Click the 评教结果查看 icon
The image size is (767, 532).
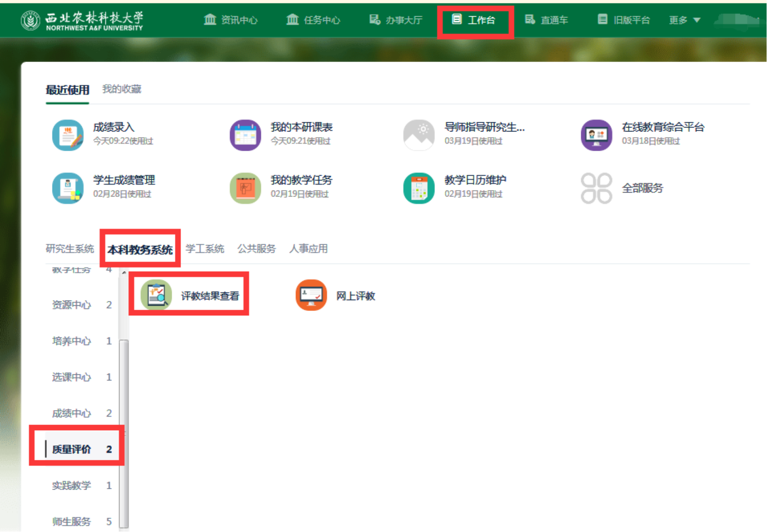click(x=156, y=295)
